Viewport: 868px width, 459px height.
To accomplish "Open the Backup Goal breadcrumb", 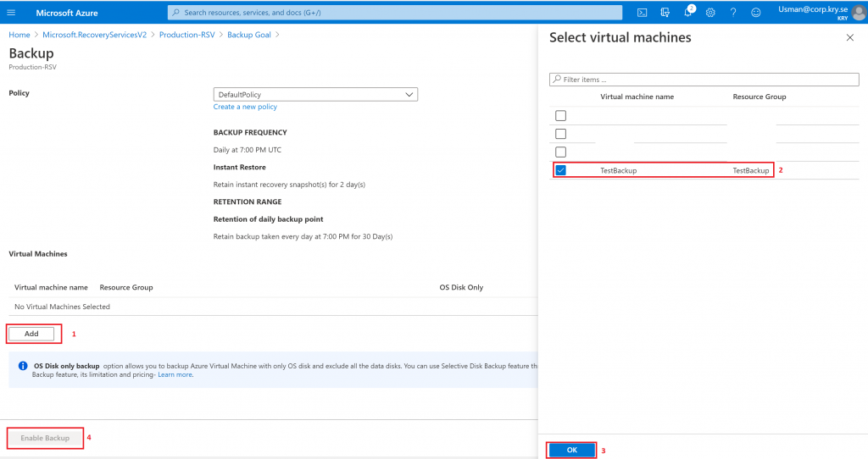I will 249,34.
